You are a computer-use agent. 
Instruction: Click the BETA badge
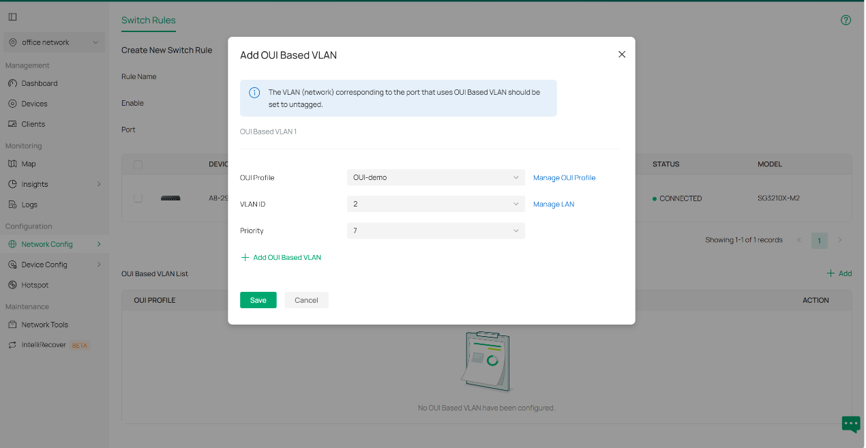[x=80, y=346]
